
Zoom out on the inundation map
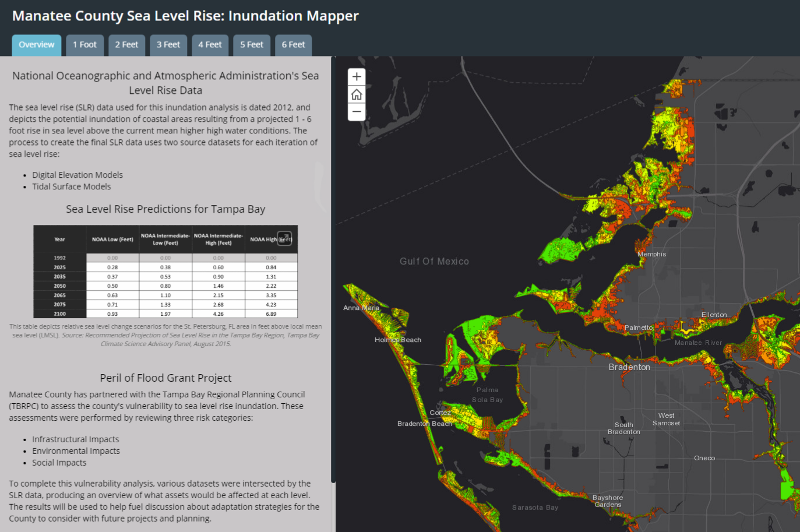(356, 112)
